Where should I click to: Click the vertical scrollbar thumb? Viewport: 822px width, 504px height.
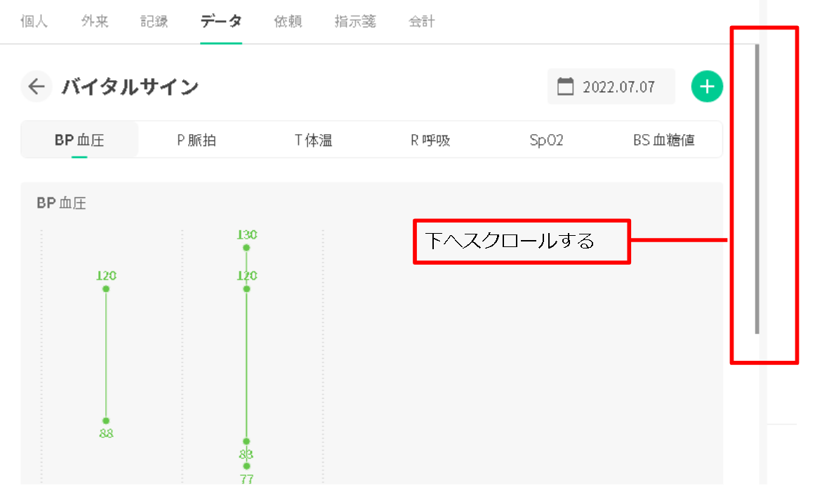(757, 190)
